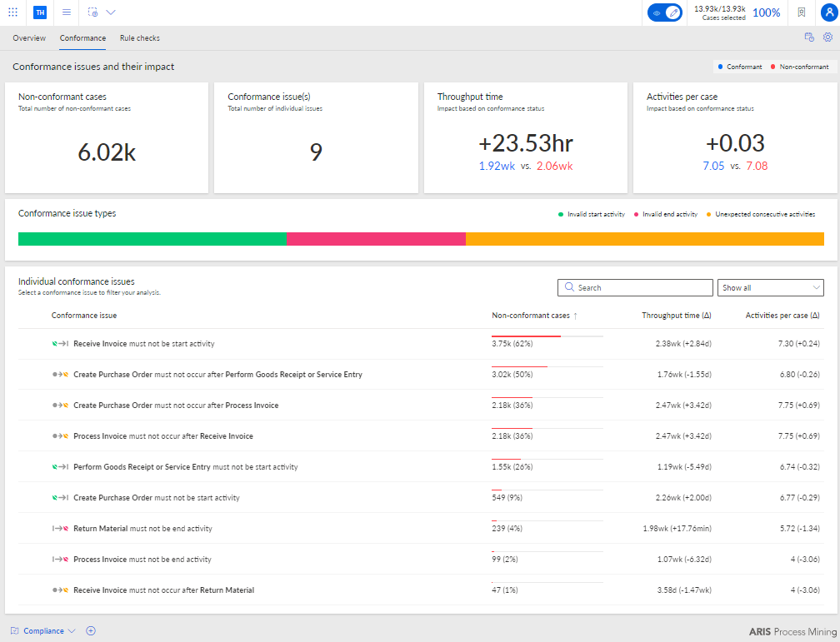This screenshot has width=840, height=642.
Task: Click the 3.58d (-1.47wk) throughput cell
Action: (x=684, y=590)
